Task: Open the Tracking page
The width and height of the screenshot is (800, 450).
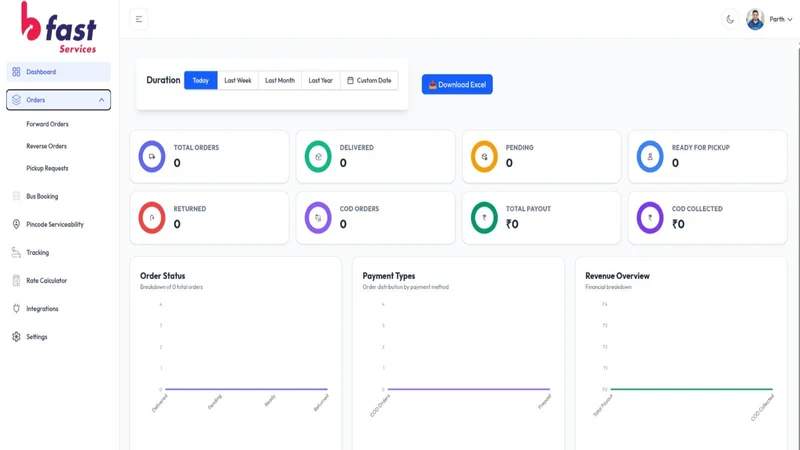Action: (59, 253)
